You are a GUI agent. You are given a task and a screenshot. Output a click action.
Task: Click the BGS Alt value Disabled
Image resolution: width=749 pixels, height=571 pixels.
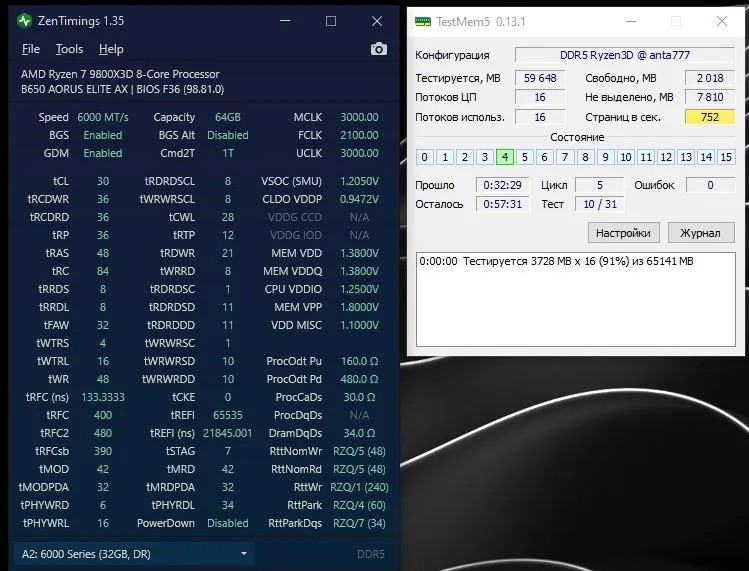[228, 135]
